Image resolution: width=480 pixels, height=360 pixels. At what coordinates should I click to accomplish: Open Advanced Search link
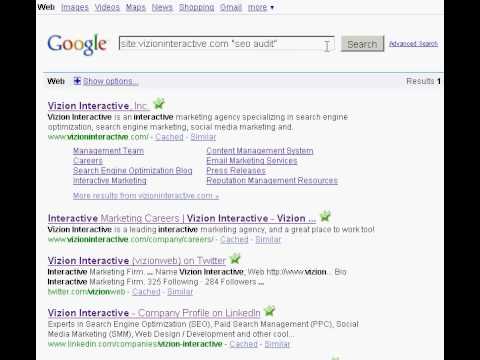tap(413, 44)
